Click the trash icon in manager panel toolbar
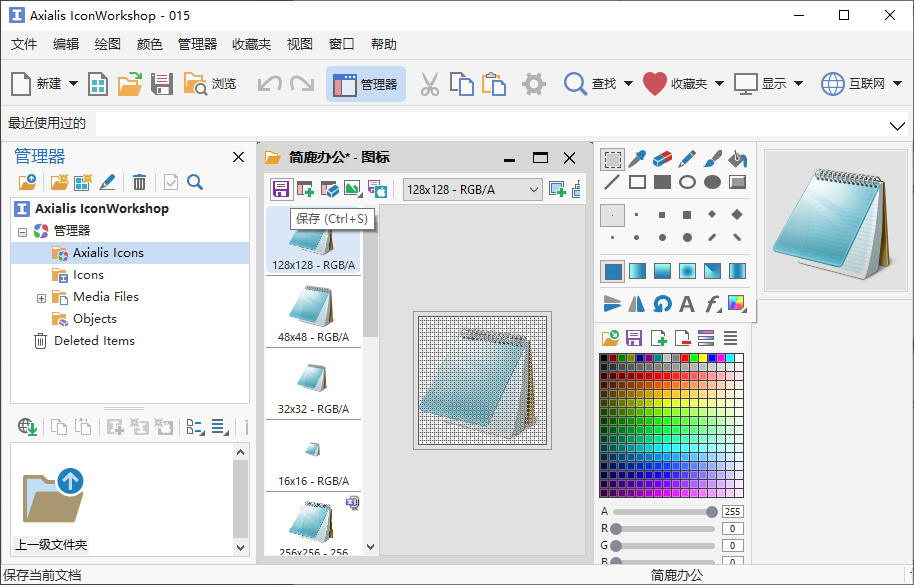The height and width of the screenshot is (585, 914). click(140, 182)
